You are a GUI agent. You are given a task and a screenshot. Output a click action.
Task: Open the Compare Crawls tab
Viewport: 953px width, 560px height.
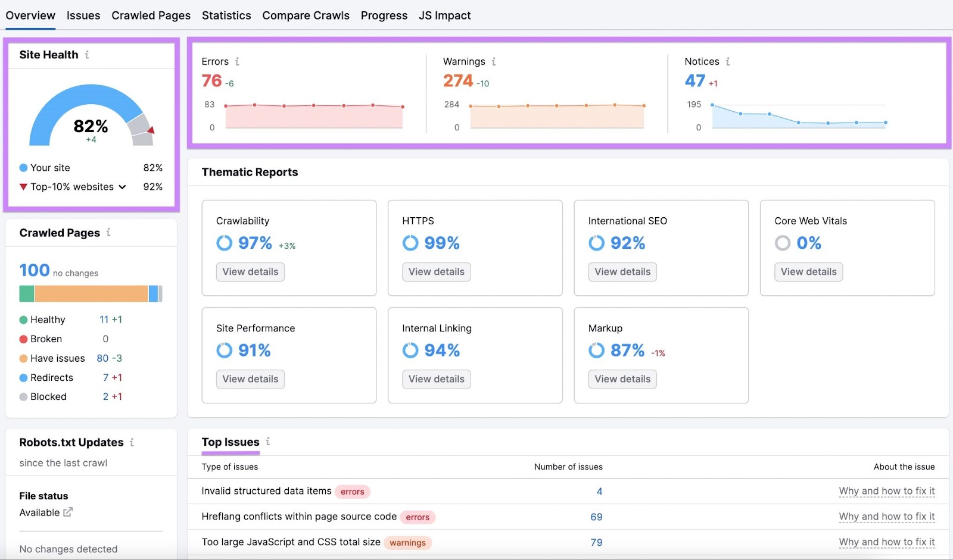click(x=306, y=15)
